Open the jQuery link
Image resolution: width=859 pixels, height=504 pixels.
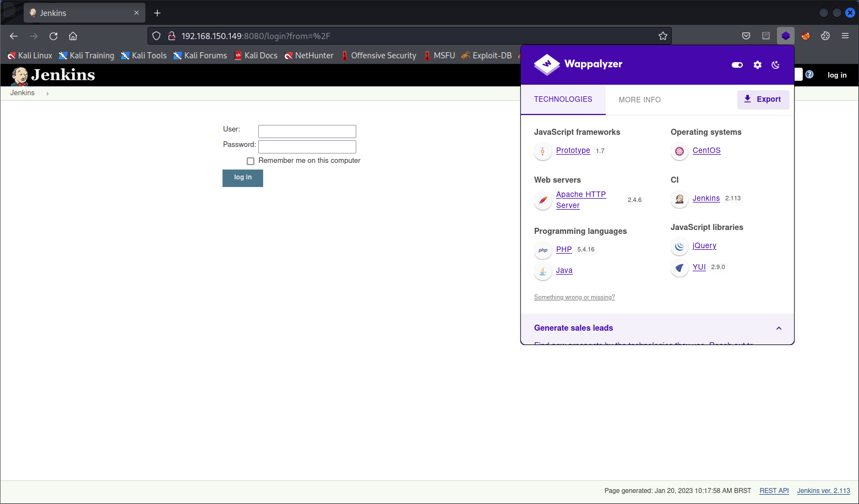pos(704,246)
